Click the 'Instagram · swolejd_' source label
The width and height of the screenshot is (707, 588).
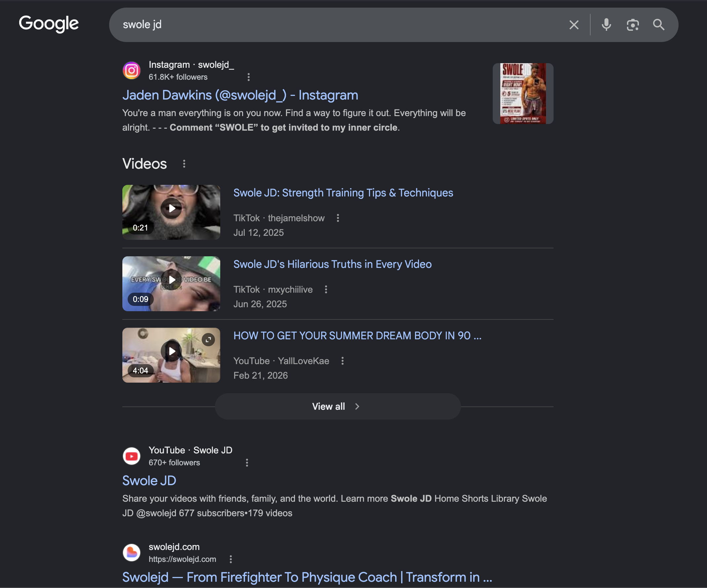(191, 65)
